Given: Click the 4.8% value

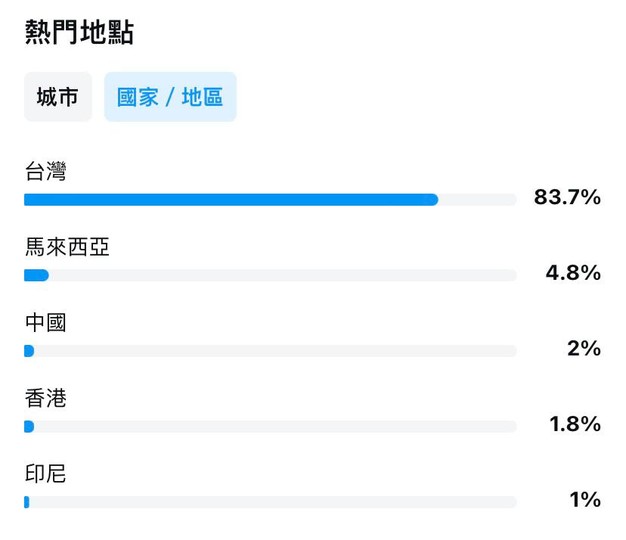Looking at the screenshot, I should (x=573, y=273).
